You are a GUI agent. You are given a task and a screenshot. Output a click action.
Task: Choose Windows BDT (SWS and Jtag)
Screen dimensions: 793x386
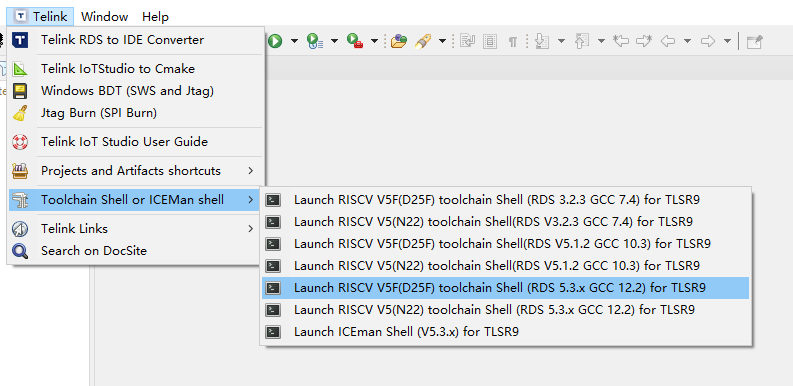135,91
